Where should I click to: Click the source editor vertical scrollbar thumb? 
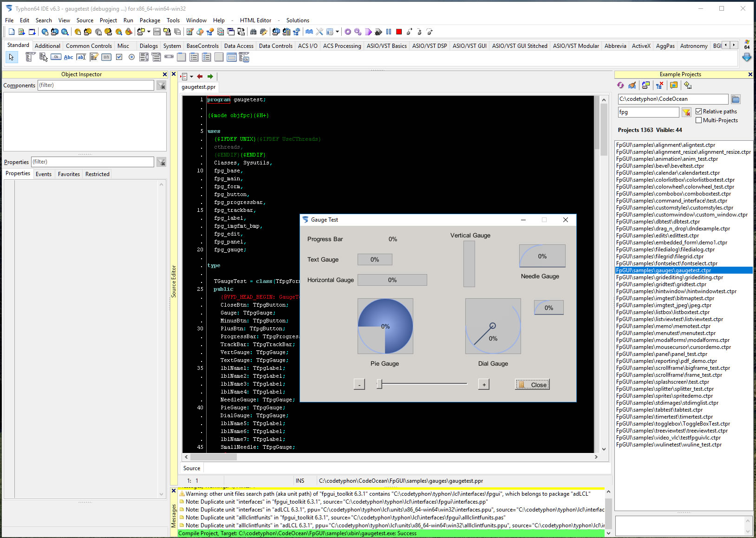tap(604, 130)
